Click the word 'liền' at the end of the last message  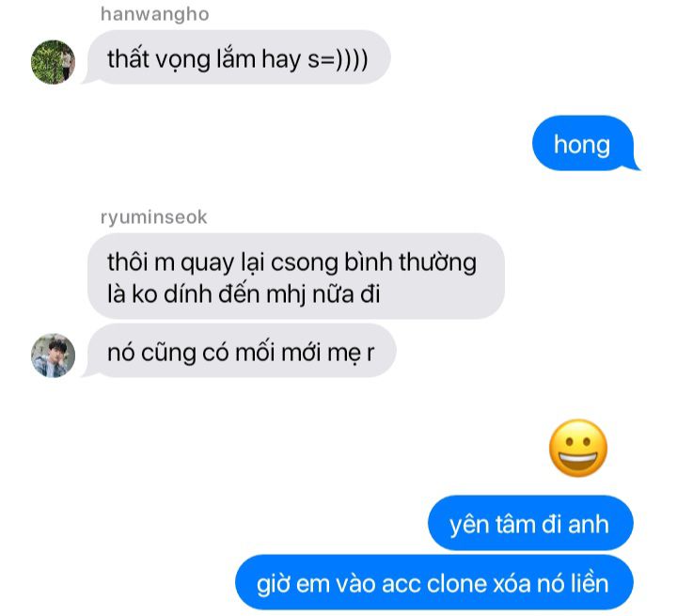(x=590, y=583)
